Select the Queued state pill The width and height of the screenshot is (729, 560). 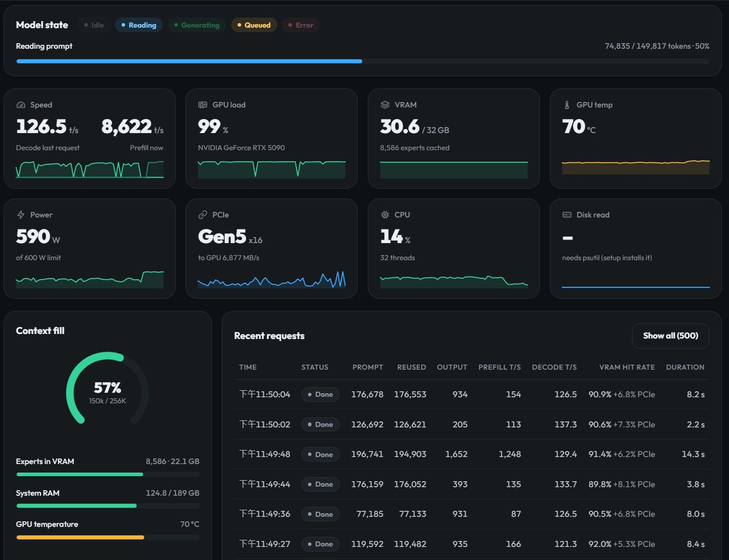pos(254,25)
